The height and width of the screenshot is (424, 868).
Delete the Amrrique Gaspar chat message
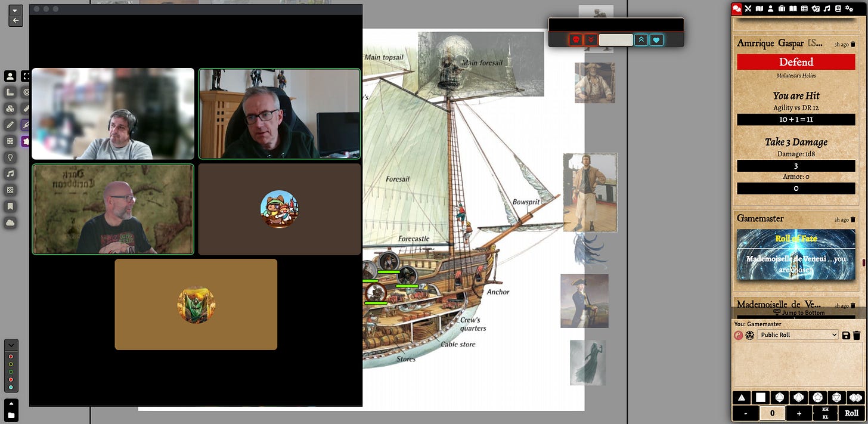click(x=852, y=44)
